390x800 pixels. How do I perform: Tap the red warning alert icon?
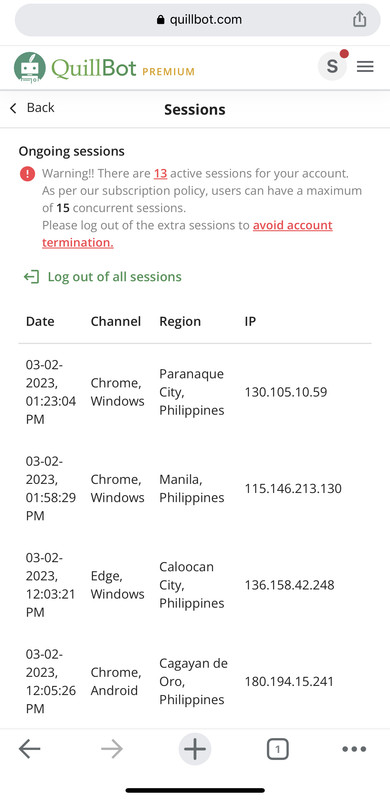click(27, 174)
